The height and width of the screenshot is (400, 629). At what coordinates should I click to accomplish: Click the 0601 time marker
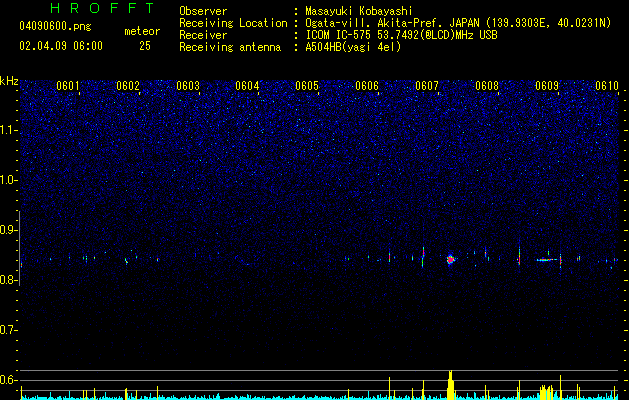pyautogui.click(x=68, y=86)
